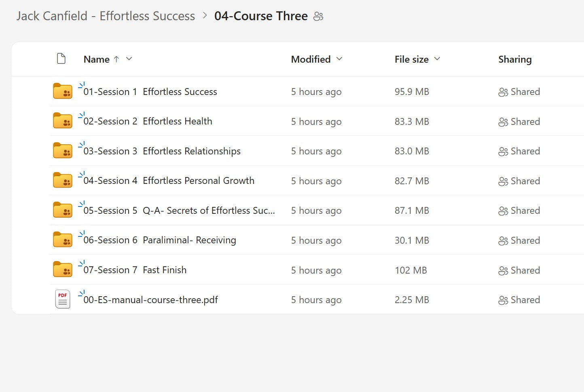Click Shared for 01-Session 1 Effortless Success
584x392 pixels.
tap(519, 91)
